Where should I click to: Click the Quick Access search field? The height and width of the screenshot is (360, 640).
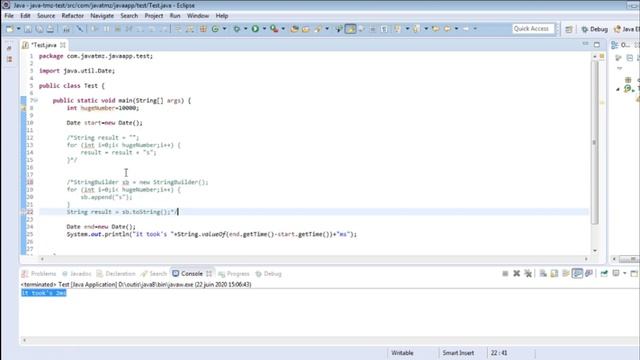pos(533,29)
